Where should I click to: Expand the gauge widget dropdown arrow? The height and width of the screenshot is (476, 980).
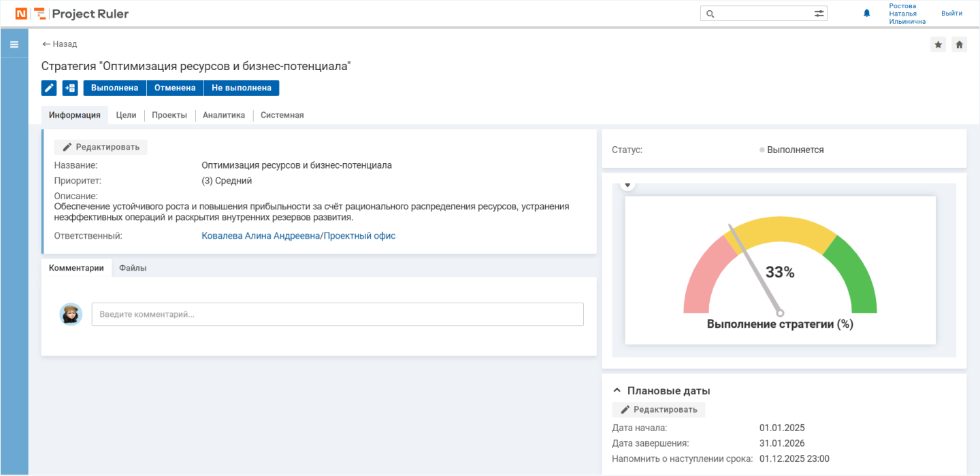[628, 185]
